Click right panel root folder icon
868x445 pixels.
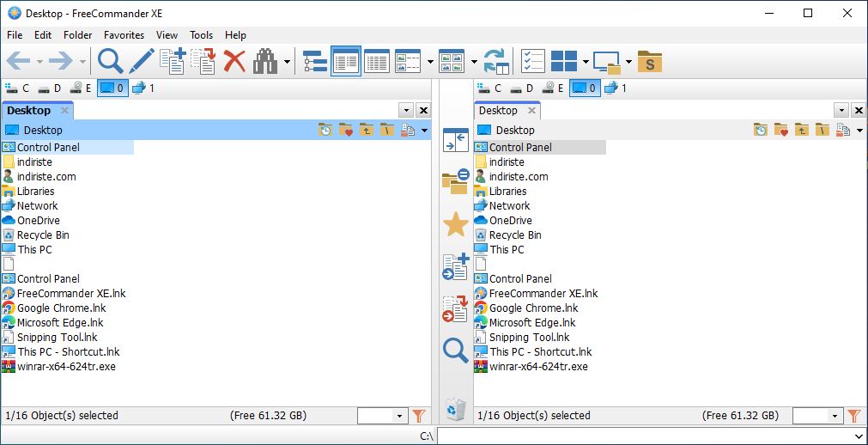(x=822, y=131)
